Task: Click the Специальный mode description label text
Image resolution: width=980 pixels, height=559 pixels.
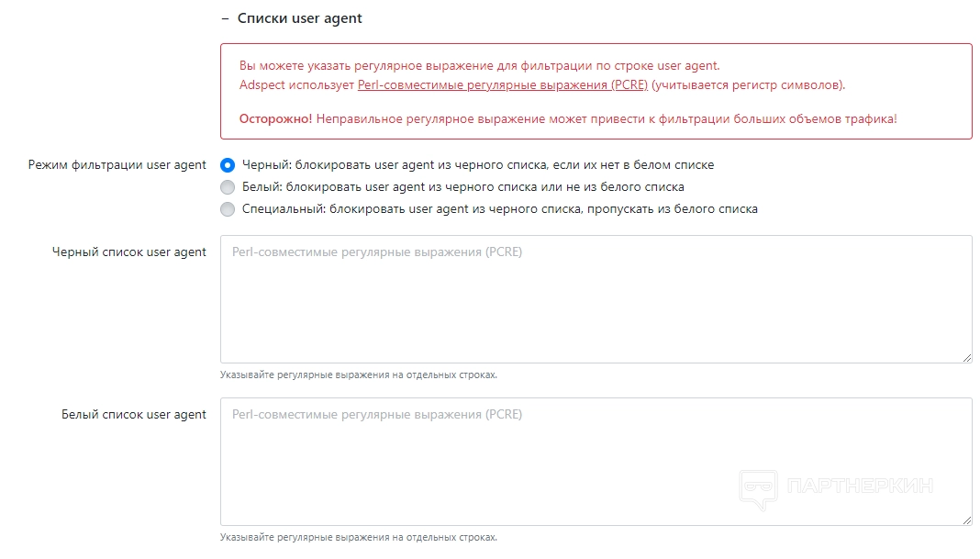Action: click(499, 209)
